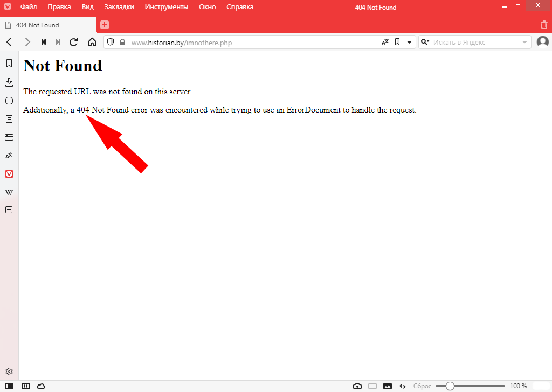Expand the bookmark dropdown in address bar
The image size is (552, 392).
(409, 42)
